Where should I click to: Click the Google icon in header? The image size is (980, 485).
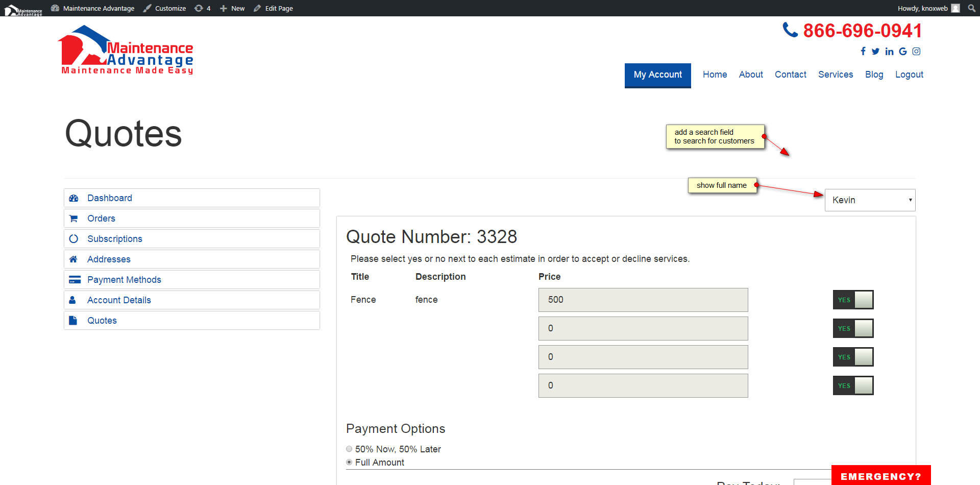903,51
